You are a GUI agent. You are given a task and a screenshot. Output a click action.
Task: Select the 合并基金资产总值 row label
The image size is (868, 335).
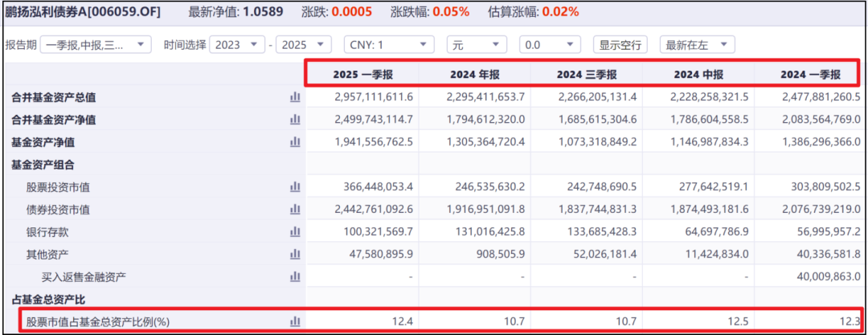(x=54, y=97)
